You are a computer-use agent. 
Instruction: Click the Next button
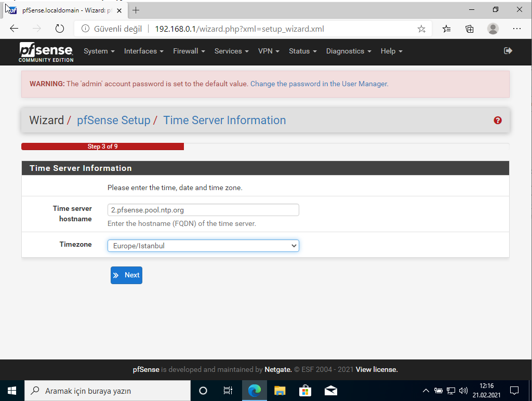pos(126,275)
